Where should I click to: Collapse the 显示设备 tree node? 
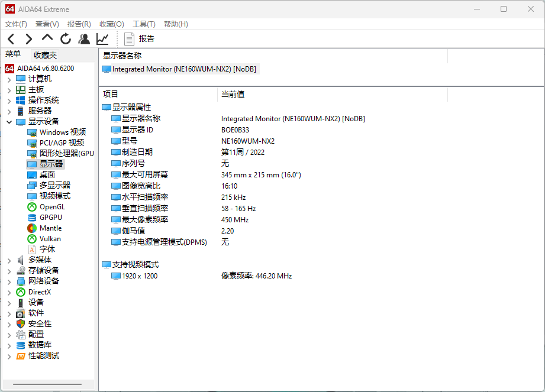click(9, 122)
